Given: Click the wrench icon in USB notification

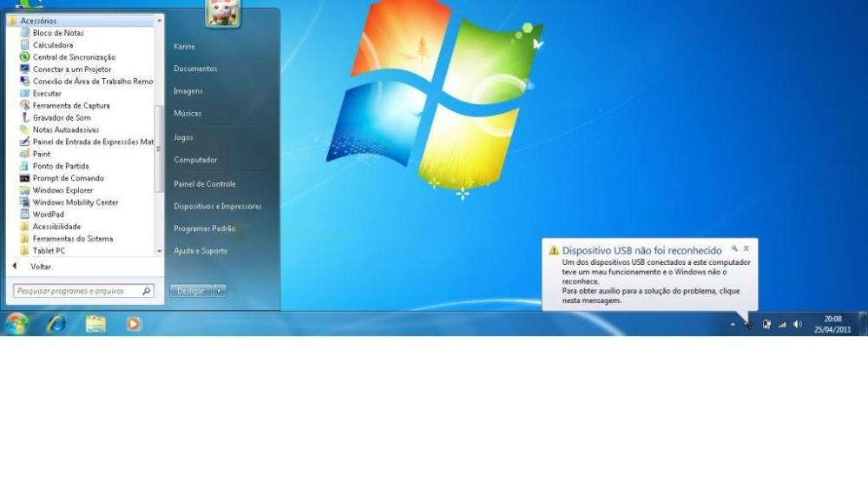Looking at the screenshot, I should pos(734,248).
